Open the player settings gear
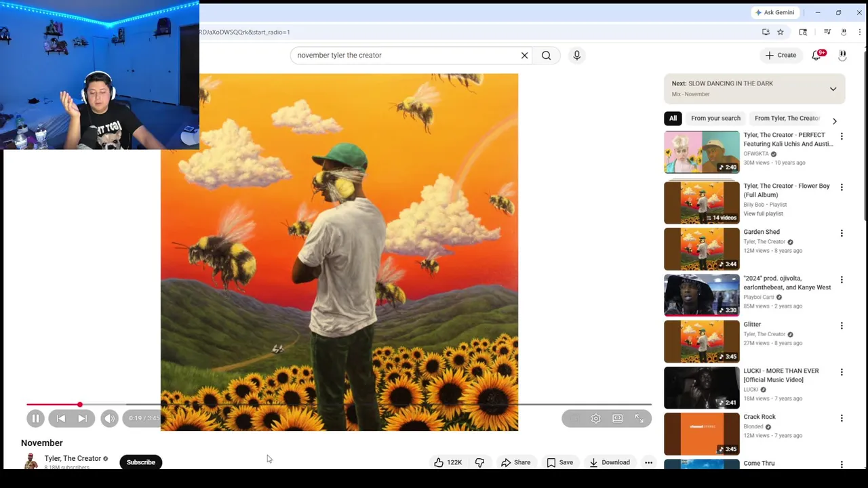Viewport: 868px width, 488px height. 595,419
